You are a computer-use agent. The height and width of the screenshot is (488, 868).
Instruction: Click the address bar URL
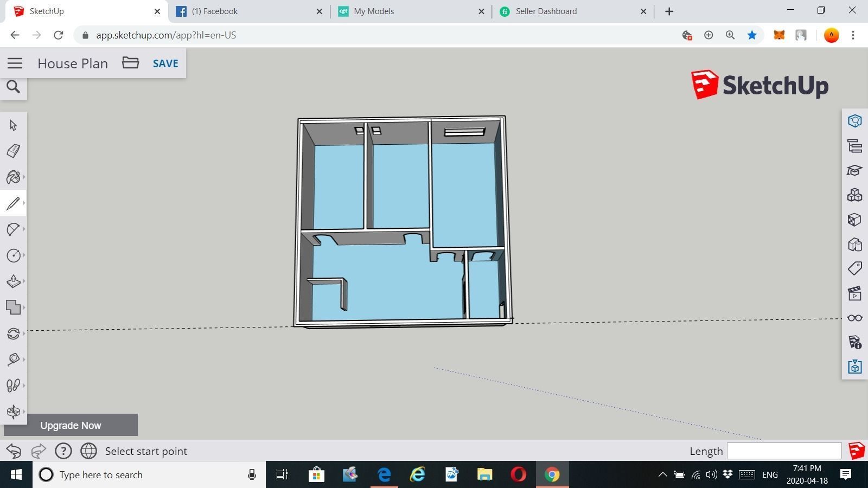pos(166,35)
